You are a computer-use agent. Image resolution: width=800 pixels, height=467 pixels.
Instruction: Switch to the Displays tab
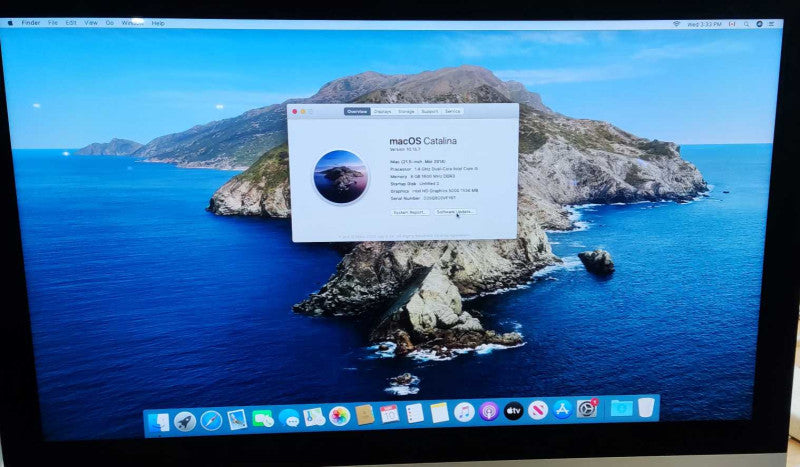tap(382, 111)
